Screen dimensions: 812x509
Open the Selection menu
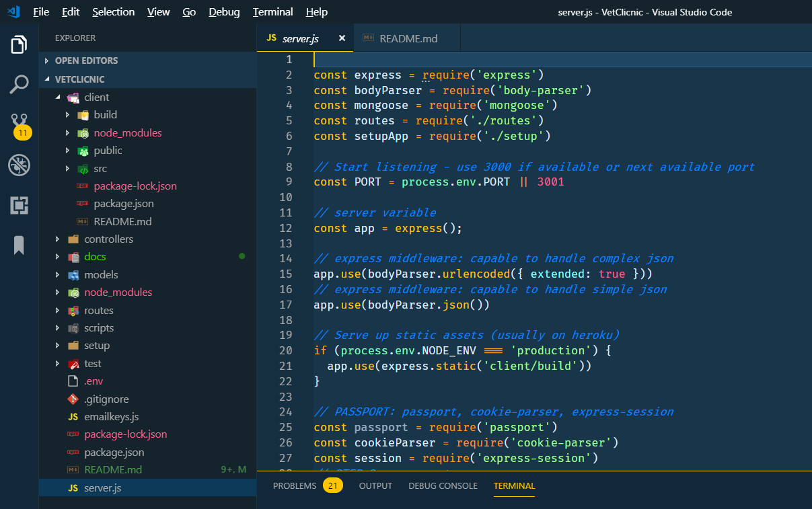113,12
